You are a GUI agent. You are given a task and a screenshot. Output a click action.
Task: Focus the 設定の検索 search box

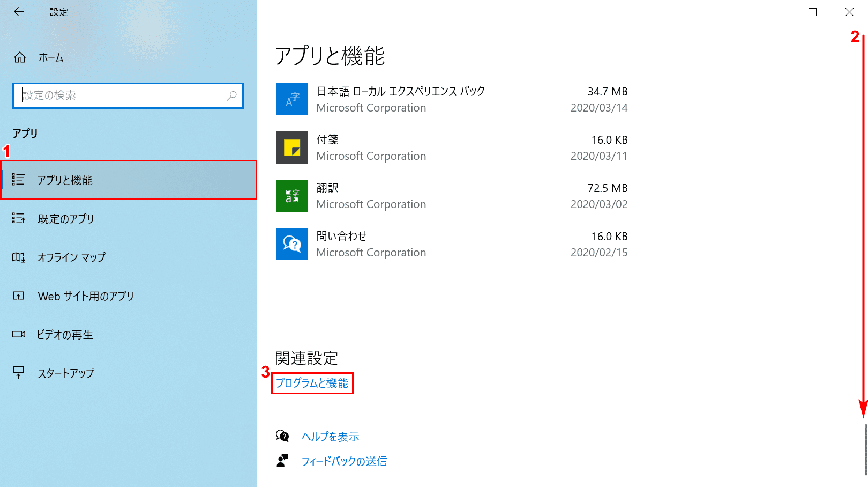128,95
